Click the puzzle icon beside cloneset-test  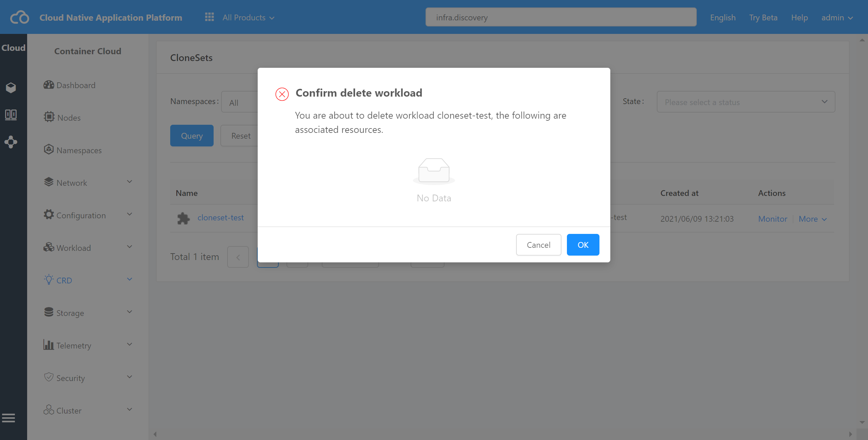coord(183,218)
